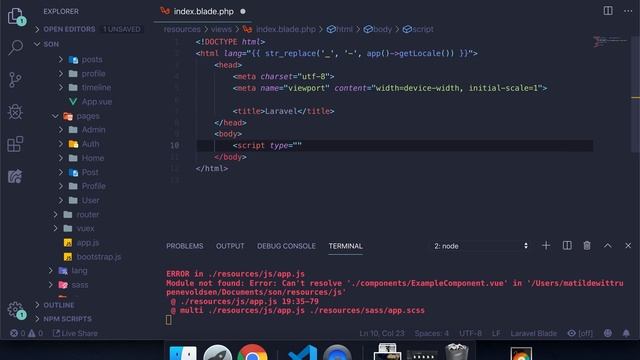
Task: Open the feedback smiley icon in status bar
Action: click(608, 333)
